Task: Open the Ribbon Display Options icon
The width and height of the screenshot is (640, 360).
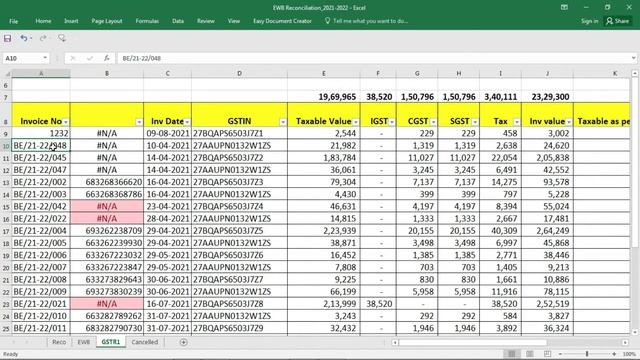Action: pyautogui.click(x=564, y=7)
